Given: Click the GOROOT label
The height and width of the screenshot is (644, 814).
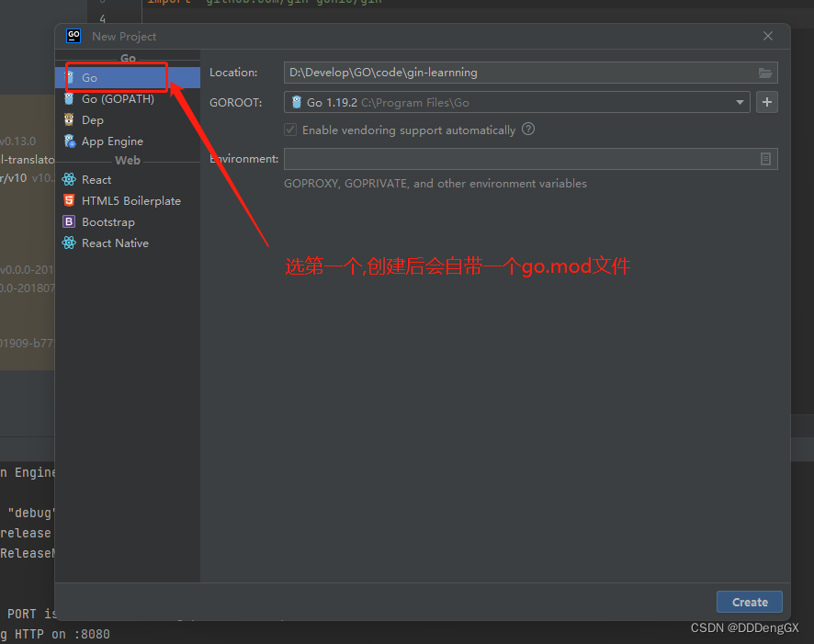Looking at the screenshot, I should [x=235, y=103].
